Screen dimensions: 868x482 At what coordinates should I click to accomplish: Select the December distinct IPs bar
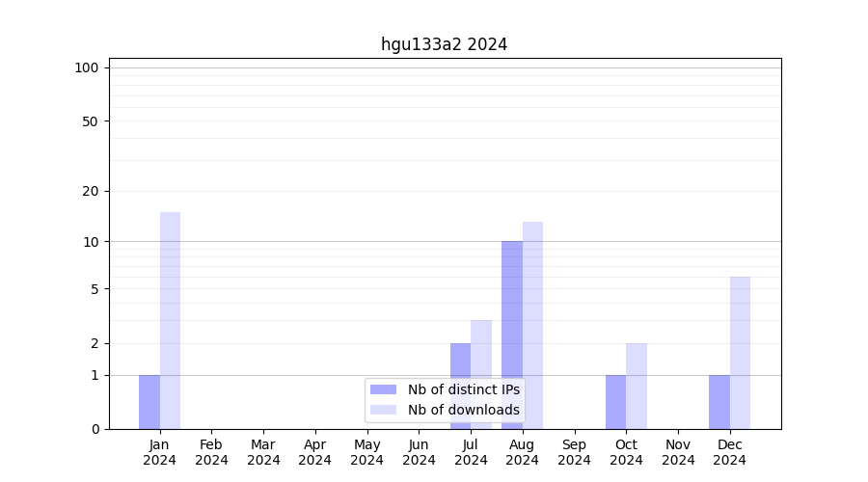[719, 402]
